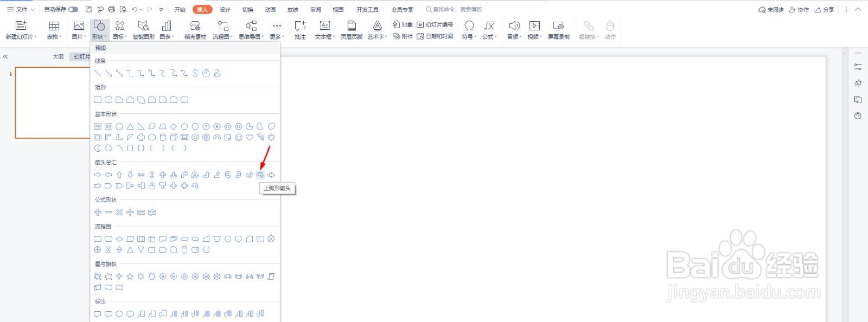Switch to the 动画 animation tab
The image size is (868, 322).
click(270, 10)
